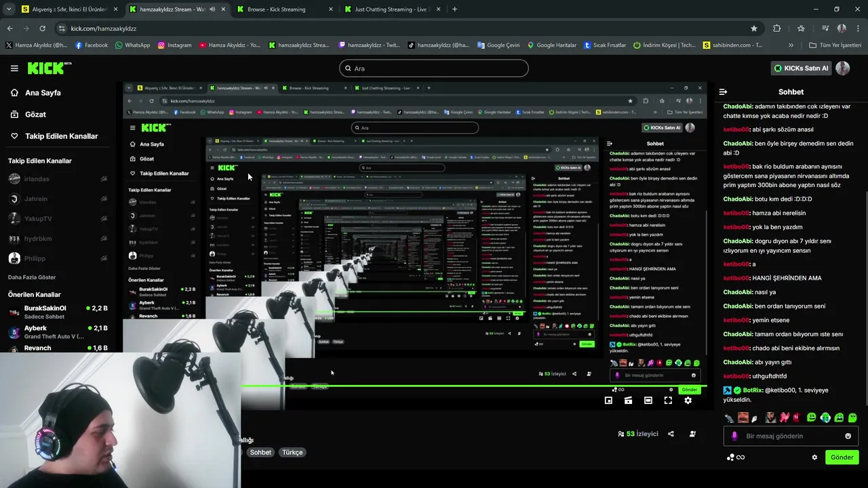This screenshot has width=868, height=488.
Task: Create a clip with the clapperboard icon
Action: (x=628, y=401)
